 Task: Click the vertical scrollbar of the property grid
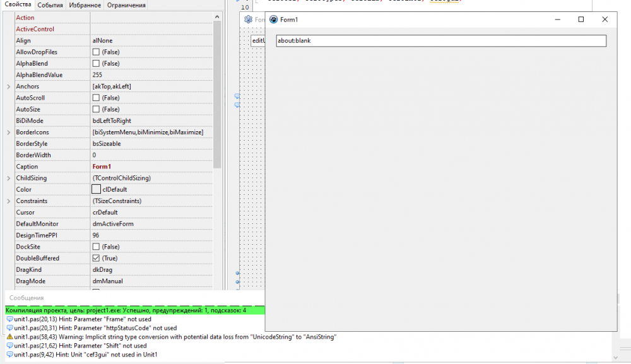pyautogui.click(x=217, y=95)
